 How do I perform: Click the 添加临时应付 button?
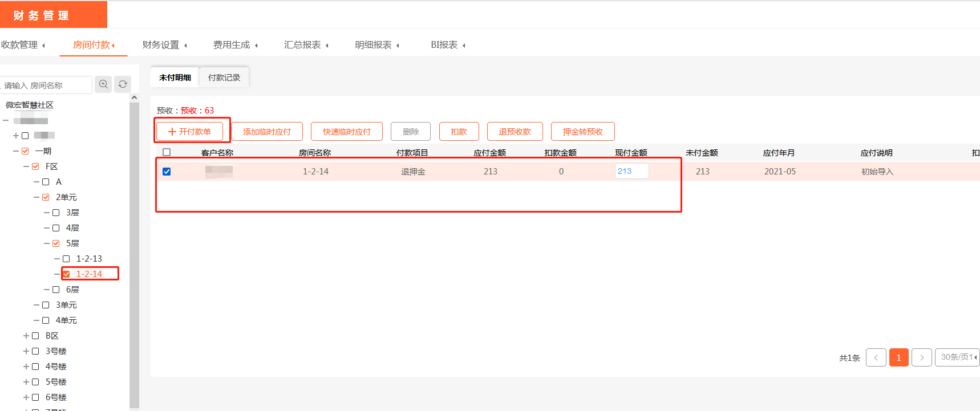tap(267, 132)
